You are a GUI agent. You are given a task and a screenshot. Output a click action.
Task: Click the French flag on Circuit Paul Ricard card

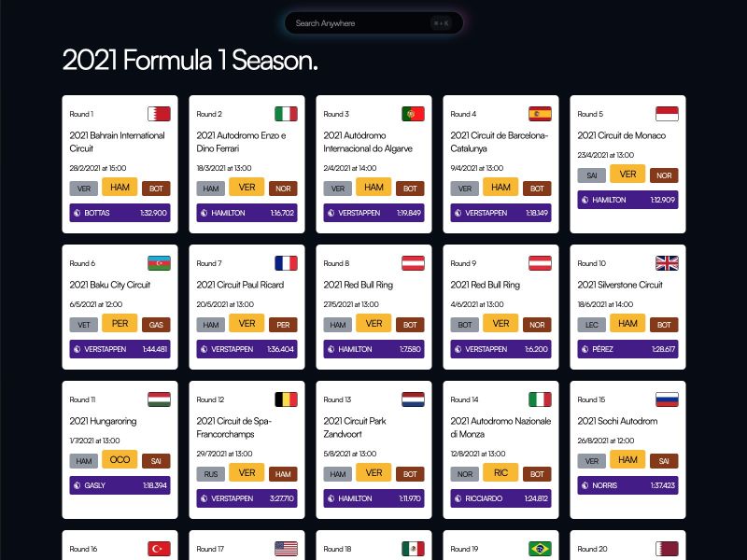tap(286, 262)
